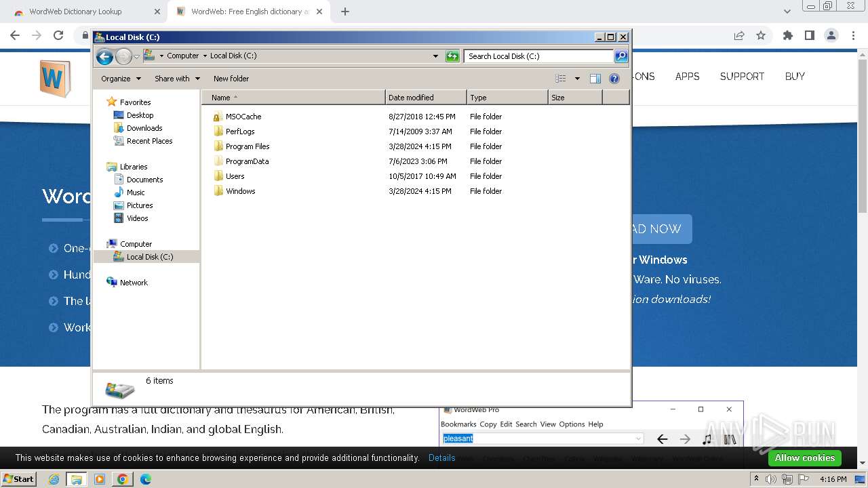This screenshot has width=868, height=488.
Task: Sort by the Date modified column
Action: coord(426,98)
